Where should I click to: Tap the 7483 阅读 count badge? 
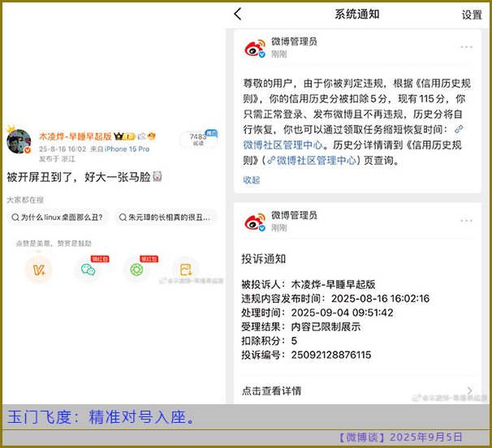[x=198, y=140]
